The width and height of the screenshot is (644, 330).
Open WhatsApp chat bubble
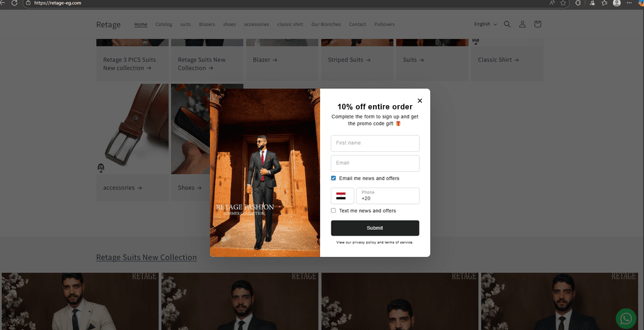point(626,319)
